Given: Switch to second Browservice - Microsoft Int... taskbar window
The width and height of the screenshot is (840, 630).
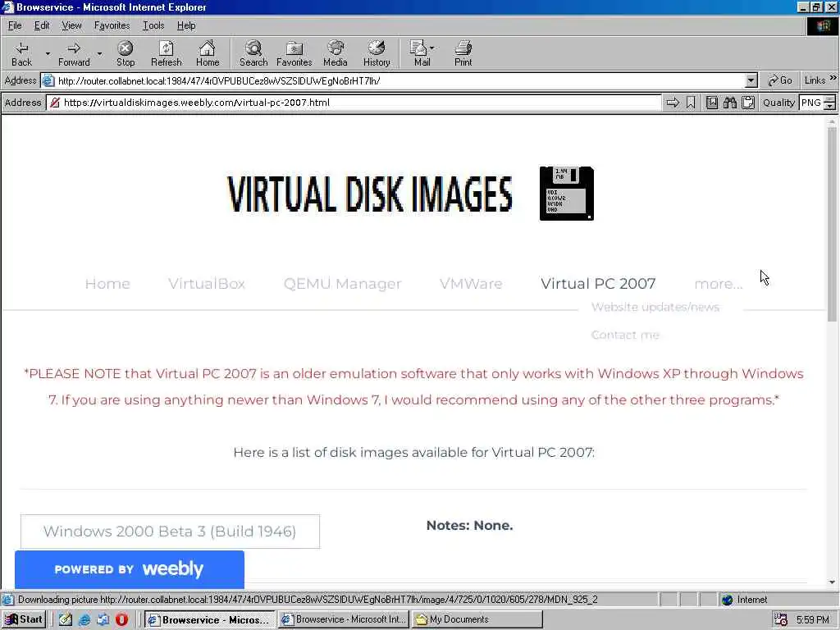Looking at the screenshot, I should pos(344,619).
